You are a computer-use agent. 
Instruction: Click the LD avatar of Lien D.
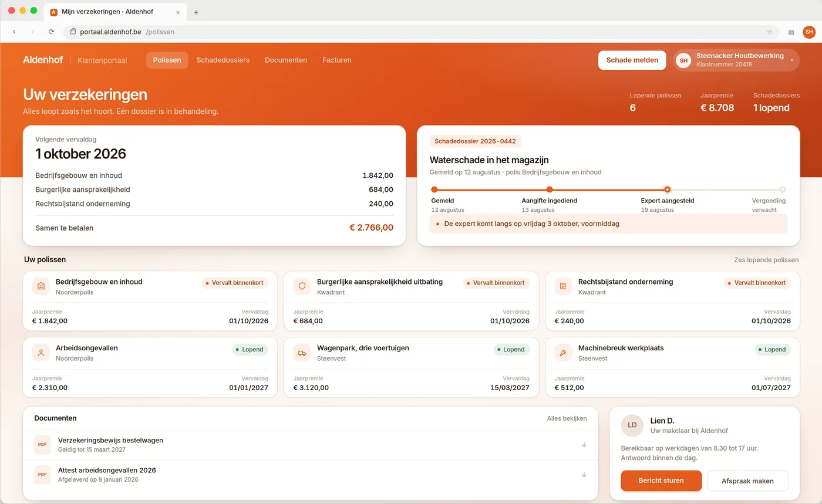632,425
